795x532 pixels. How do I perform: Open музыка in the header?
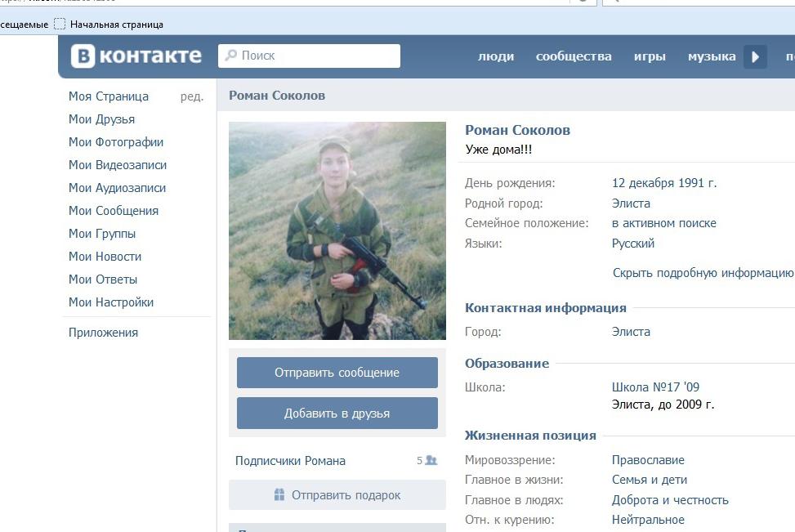click(712, 56)
